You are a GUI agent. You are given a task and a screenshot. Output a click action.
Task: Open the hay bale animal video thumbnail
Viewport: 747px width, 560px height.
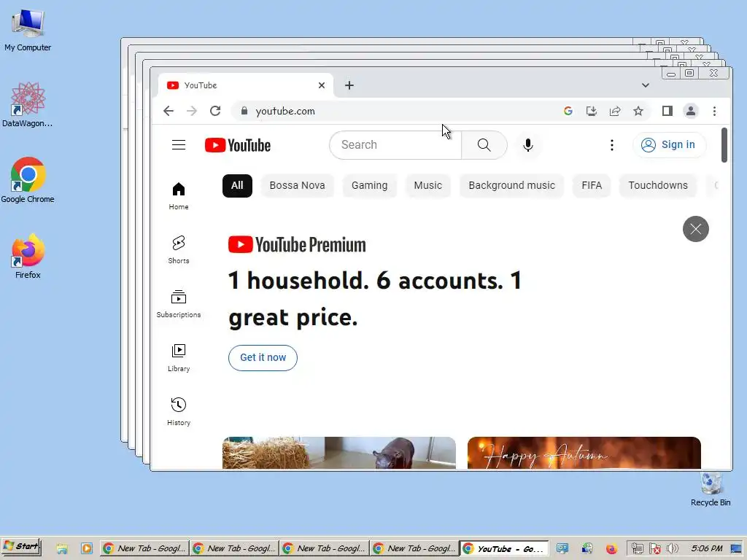(x=338, y=453)
